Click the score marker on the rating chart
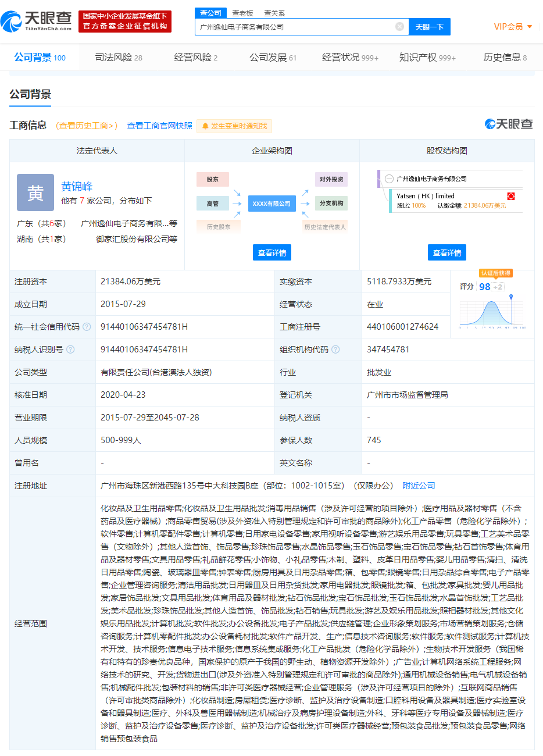 pos(511,297)
